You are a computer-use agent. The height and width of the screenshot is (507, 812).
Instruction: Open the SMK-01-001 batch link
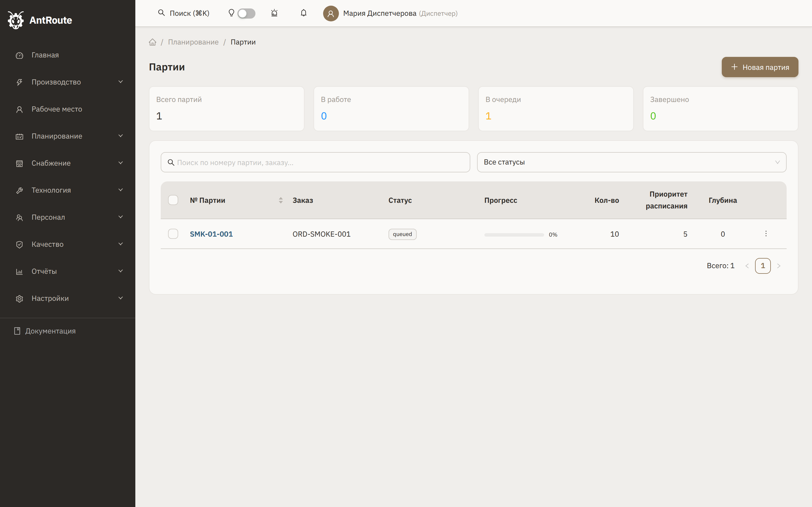[x=211, y=234]
